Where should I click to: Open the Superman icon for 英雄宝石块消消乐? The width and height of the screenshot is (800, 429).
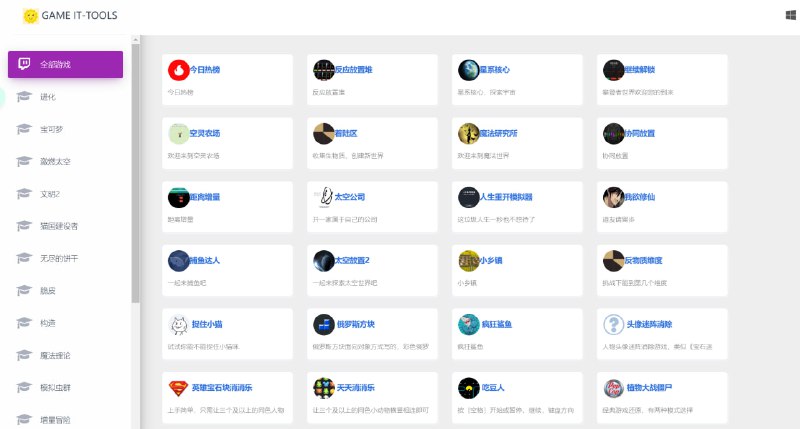coord(178,387)
